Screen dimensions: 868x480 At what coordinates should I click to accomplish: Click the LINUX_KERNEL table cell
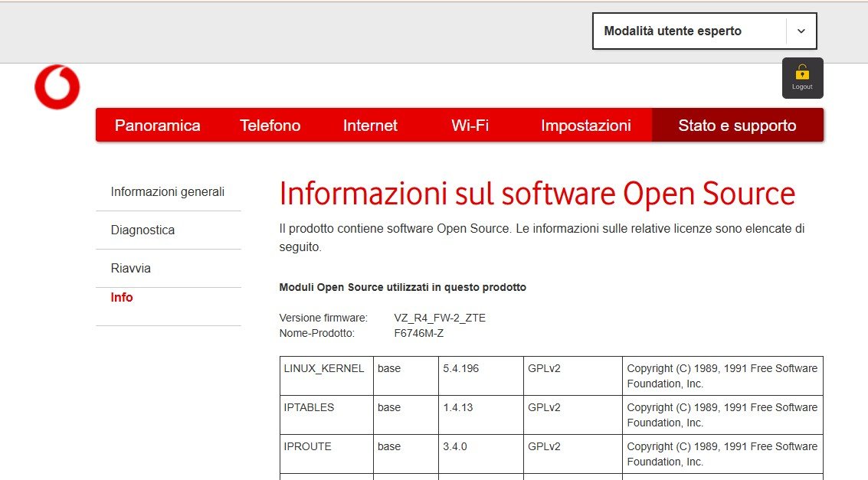[x=326, y=376]
